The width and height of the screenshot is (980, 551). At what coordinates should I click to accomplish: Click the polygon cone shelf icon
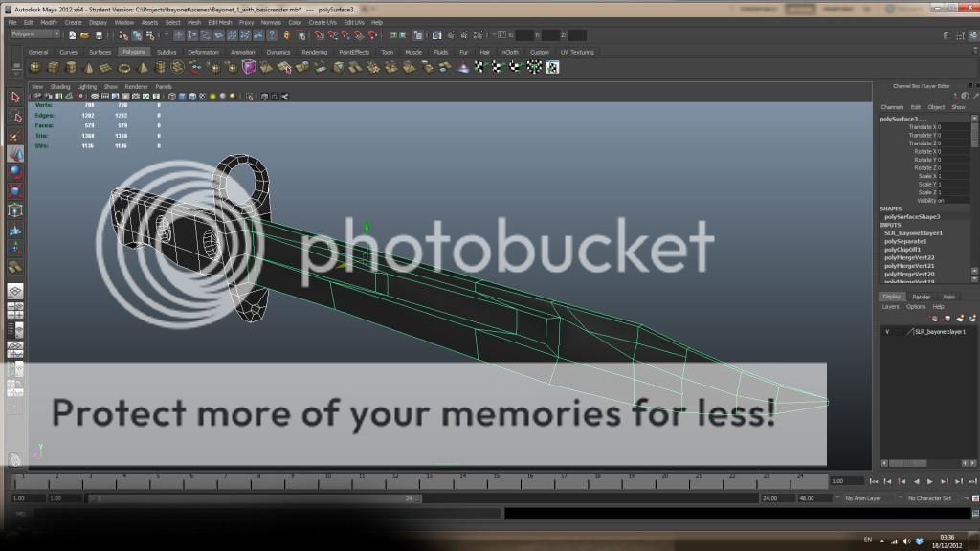tap(89, 67)
